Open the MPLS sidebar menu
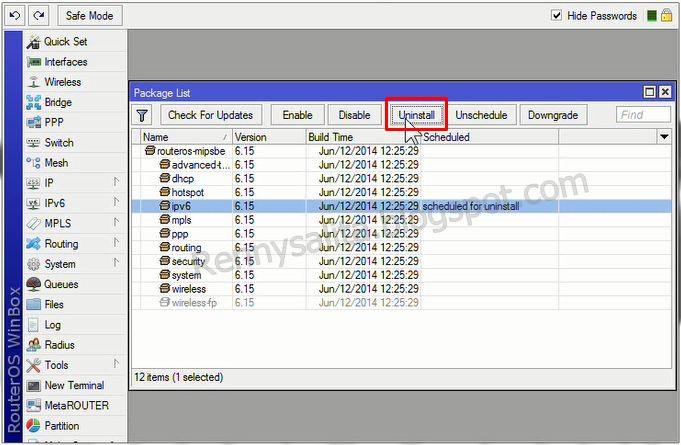This screenshot has width=681, height=445. (x=74, y=224)
